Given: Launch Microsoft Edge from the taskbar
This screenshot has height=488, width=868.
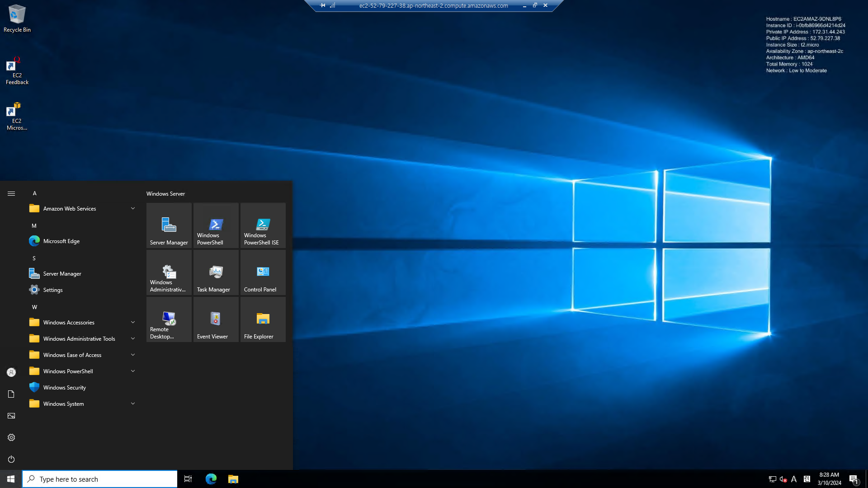Looking at the screenshot, I should pos(211,479).
